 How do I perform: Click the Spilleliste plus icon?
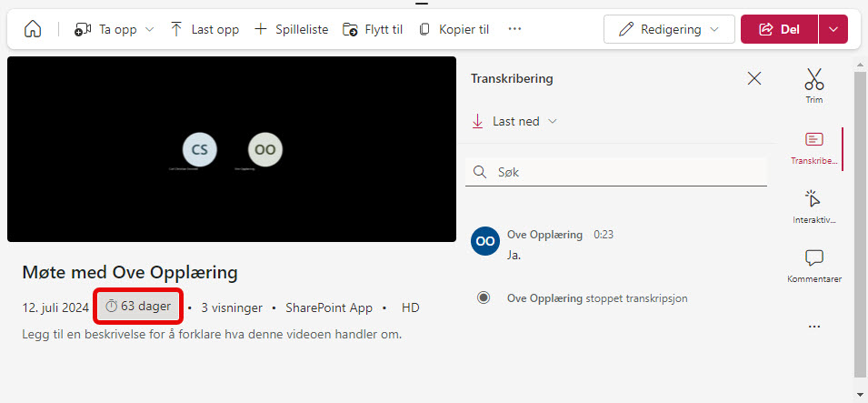click(x=260, y=29)
